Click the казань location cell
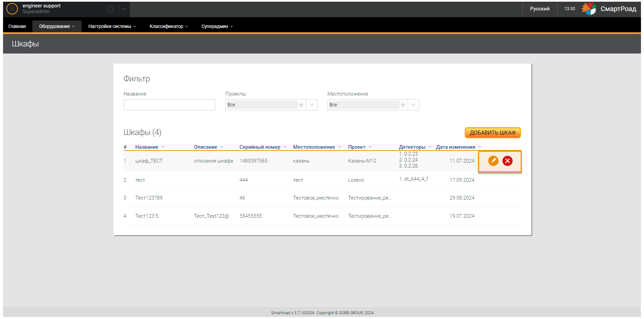The height and width of the screenshot is (319, 644). click(301, 161)
